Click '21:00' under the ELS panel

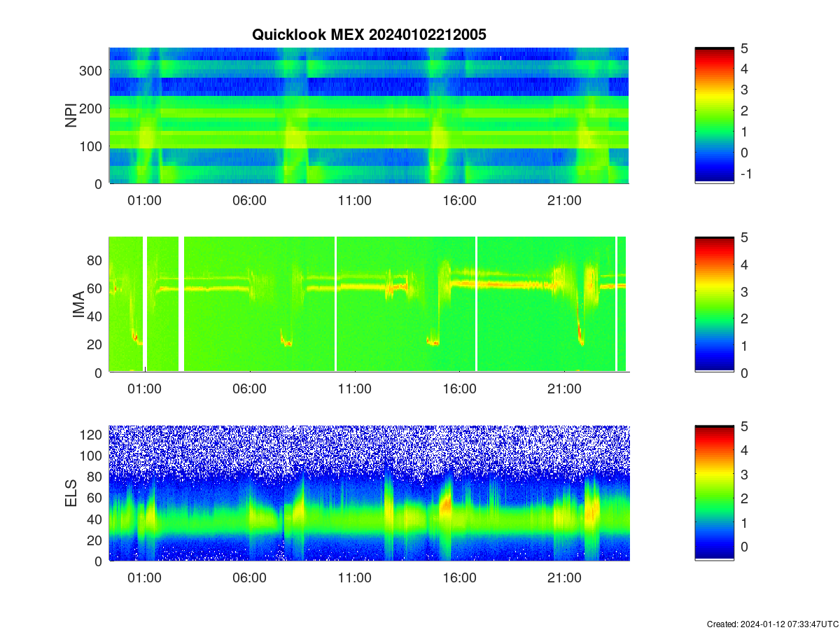[564, 578]
